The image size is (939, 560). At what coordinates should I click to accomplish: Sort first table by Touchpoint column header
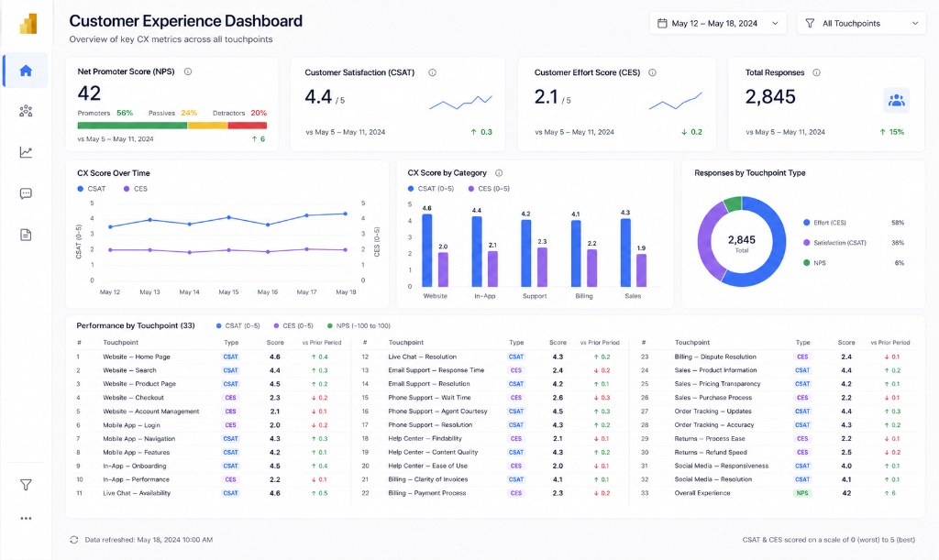(120, 343)
